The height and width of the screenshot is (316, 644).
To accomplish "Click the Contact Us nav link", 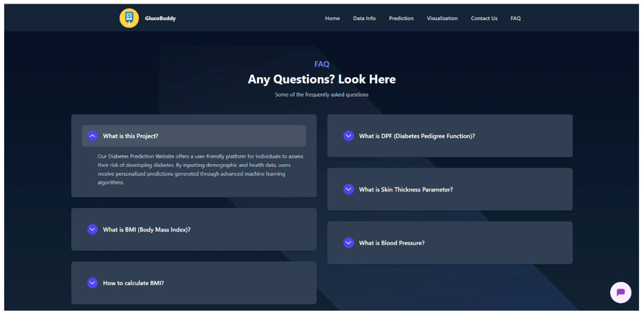I will pyautogui.click(x=484, y=18).
